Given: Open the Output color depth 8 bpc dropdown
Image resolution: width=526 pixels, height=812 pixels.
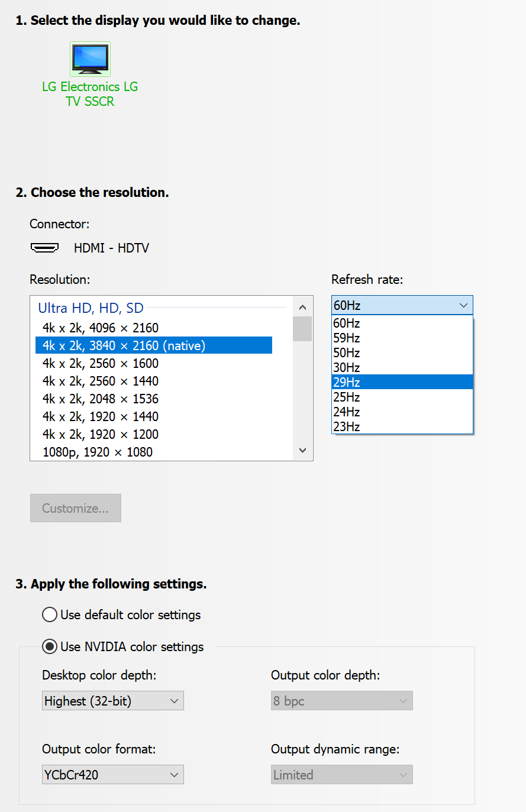Looking at the screenshot, I should 342,701.
